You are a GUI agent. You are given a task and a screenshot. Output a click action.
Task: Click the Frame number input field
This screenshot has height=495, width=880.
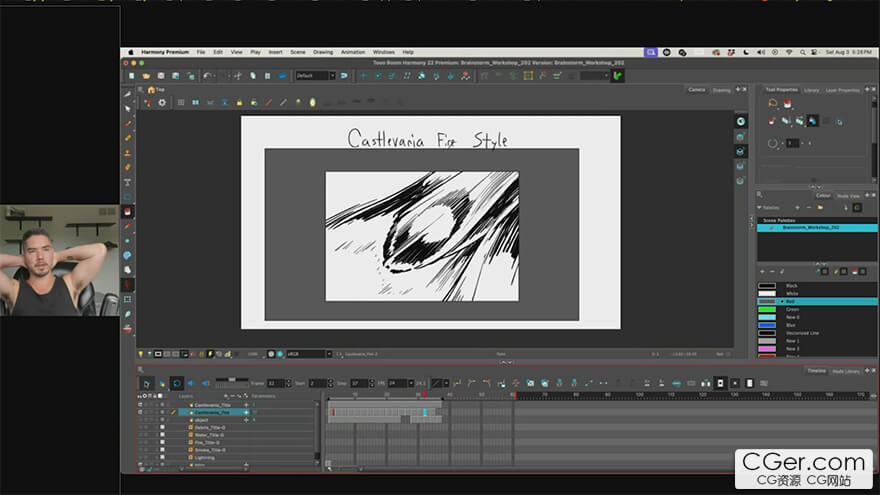click(x=276, y=383)
